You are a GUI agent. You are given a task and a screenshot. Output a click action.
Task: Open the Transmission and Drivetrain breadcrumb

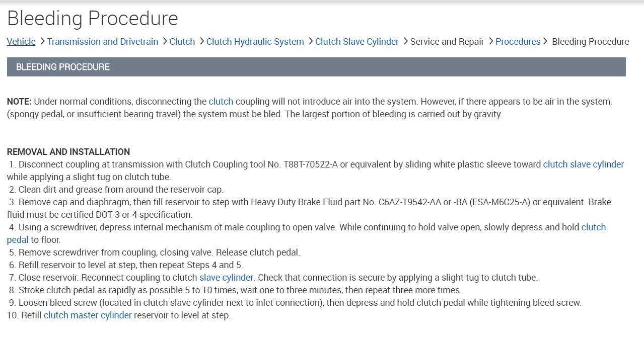(103, 42)
